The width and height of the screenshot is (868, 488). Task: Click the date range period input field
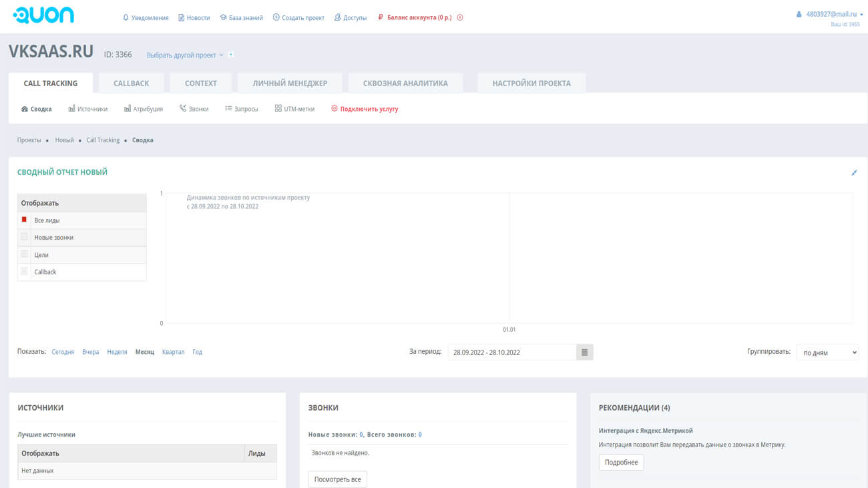coord(511,352)
